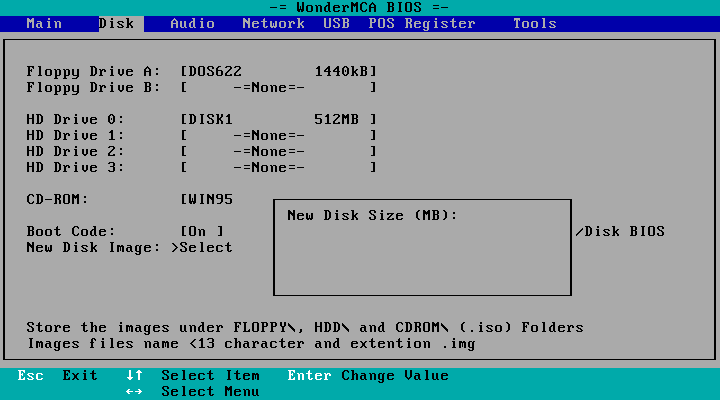
Task: Click the up-down arrows Select Item hint
Action: click(x=193, y=376)
